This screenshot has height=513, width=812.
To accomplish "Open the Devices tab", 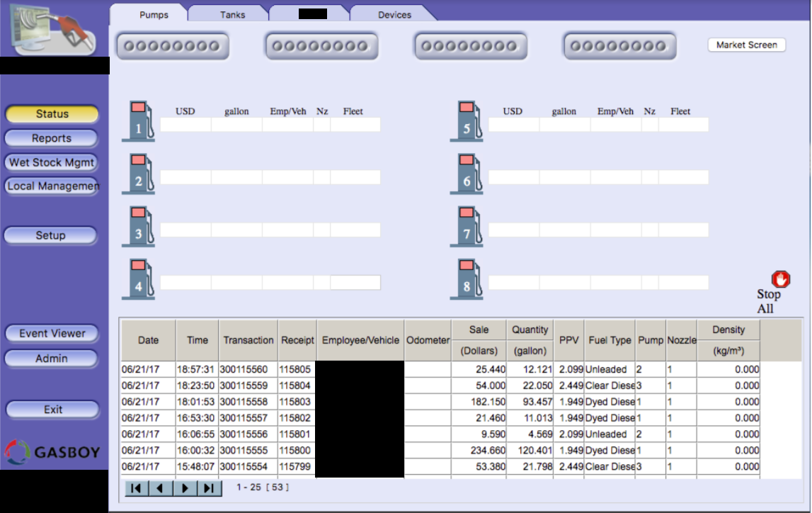I will [x=394, y=14].
